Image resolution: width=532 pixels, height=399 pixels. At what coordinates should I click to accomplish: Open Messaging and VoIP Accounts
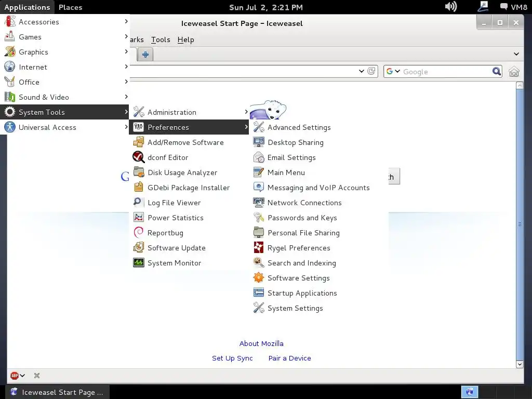[x=318, y=187]
